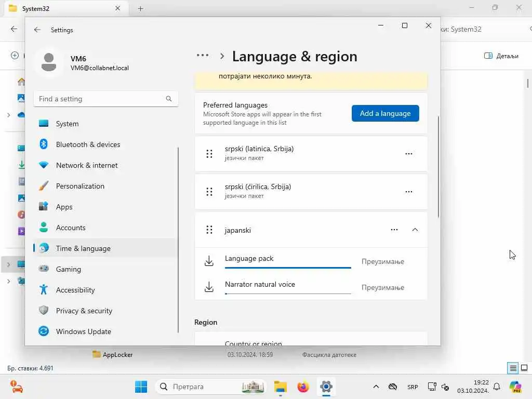This screenshot has height=399, width=532.
Task: Close the System32 tab in Explorer
Action: [117, 8]
